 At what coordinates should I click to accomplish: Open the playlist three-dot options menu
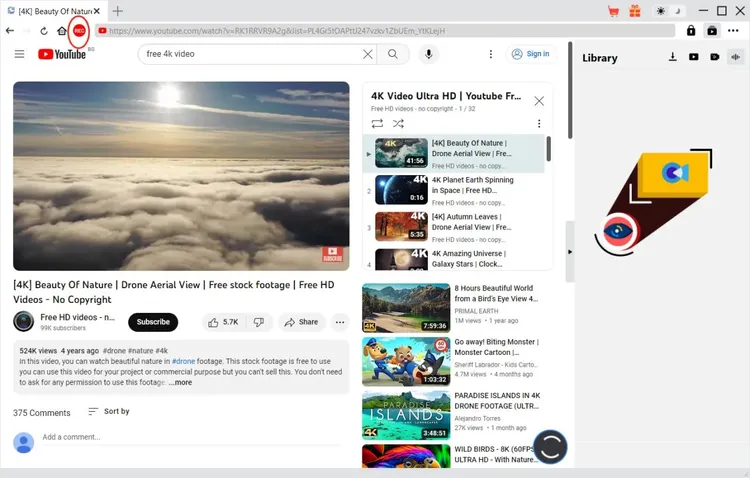point(539,124)
